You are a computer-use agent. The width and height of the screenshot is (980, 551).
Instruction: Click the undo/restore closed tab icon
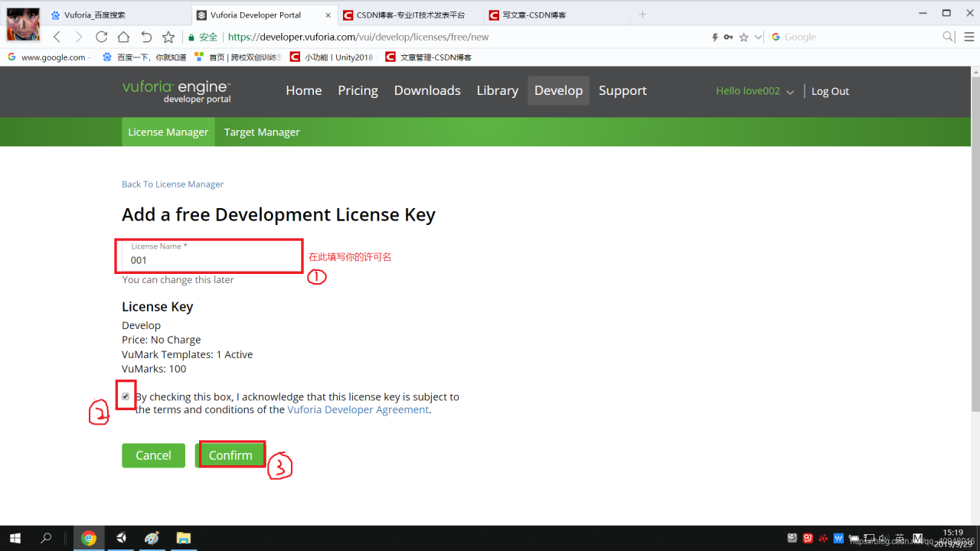[x=145, y=37]
